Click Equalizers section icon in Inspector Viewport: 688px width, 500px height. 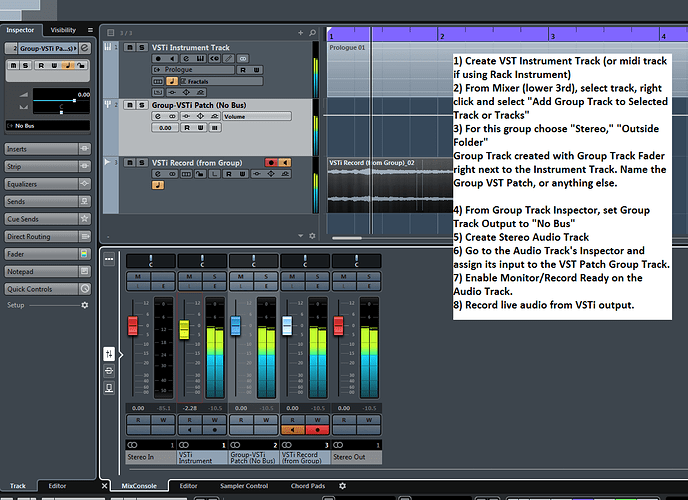(x=85, y=184)
